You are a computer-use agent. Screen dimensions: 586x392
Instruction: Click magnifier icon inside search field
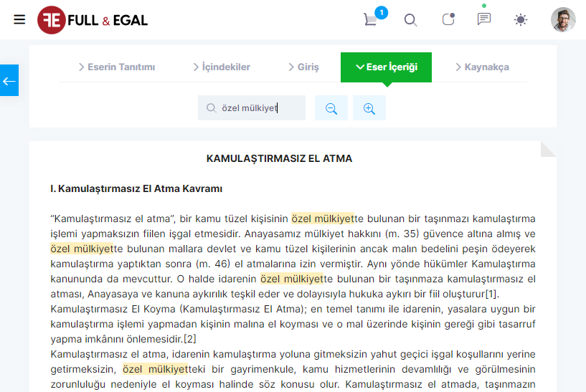pos(211,108)
